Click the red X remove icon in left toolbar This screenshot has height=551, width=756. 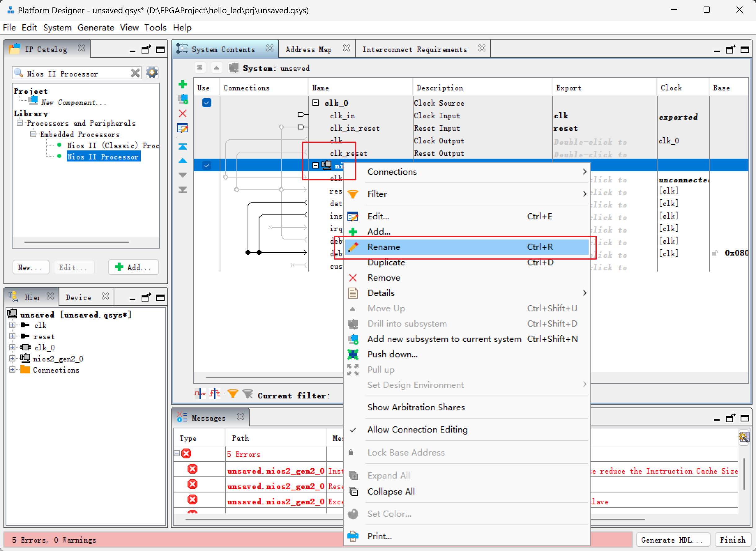click(183, 114)
